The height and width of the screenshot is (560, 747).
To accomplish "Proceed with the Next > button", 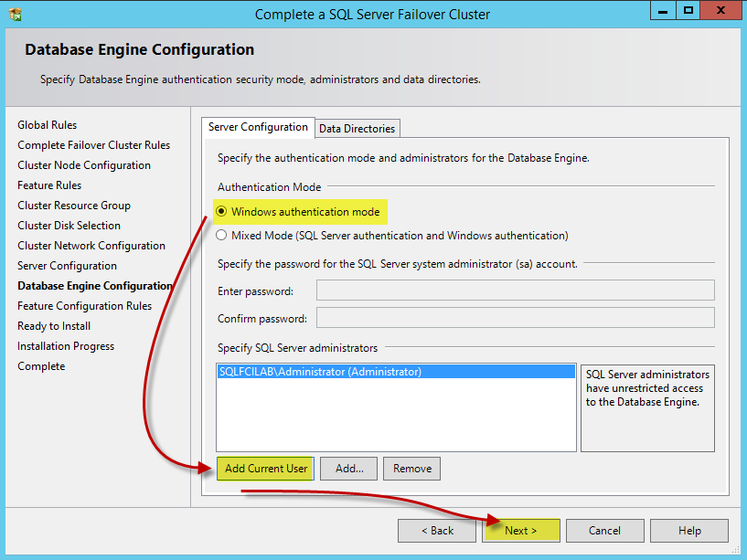I will click(x=521, y=531).
